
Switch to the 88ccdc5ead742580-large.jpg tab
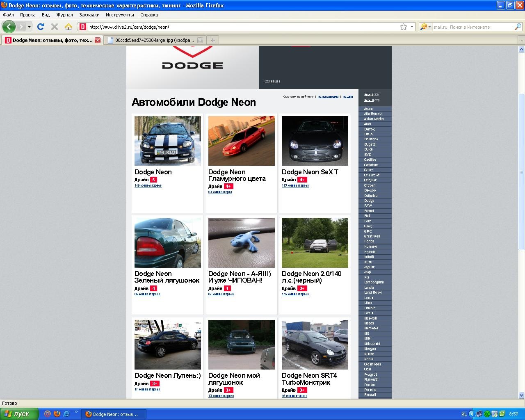154,40
